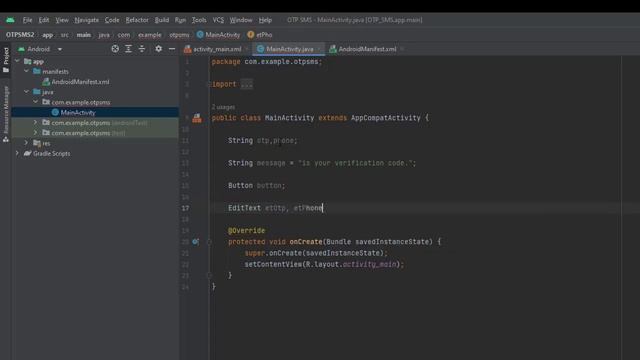Click OTPSMS2 breadcrumb
Screen dimensions: 640x360
[x=20, y=35]
